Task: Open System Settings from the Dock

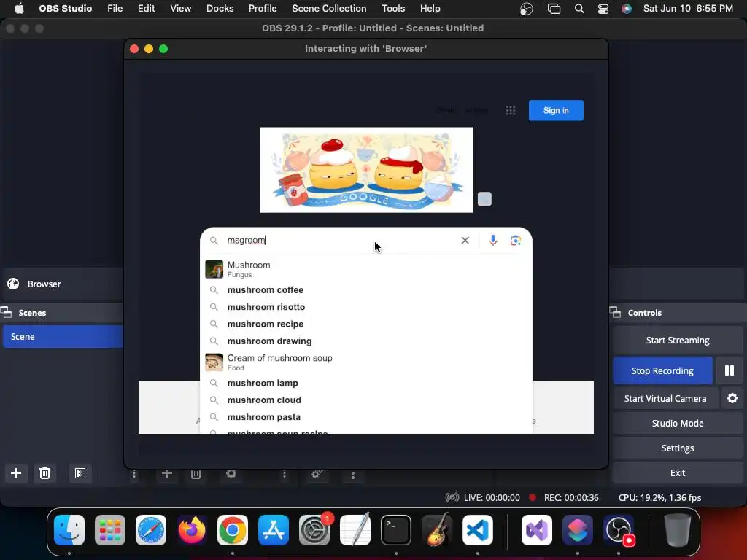Action: pos(314,530)
